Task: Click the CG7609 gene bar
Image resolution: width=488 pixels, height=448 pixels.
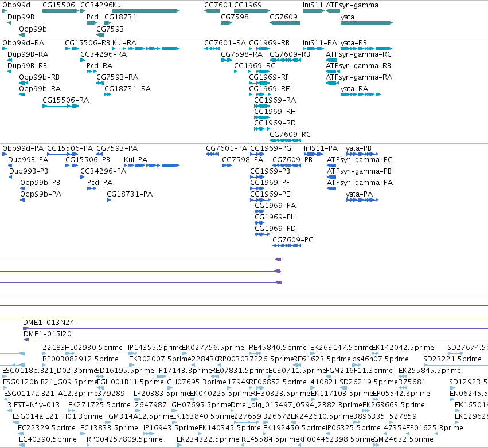Action: (285, 23)
